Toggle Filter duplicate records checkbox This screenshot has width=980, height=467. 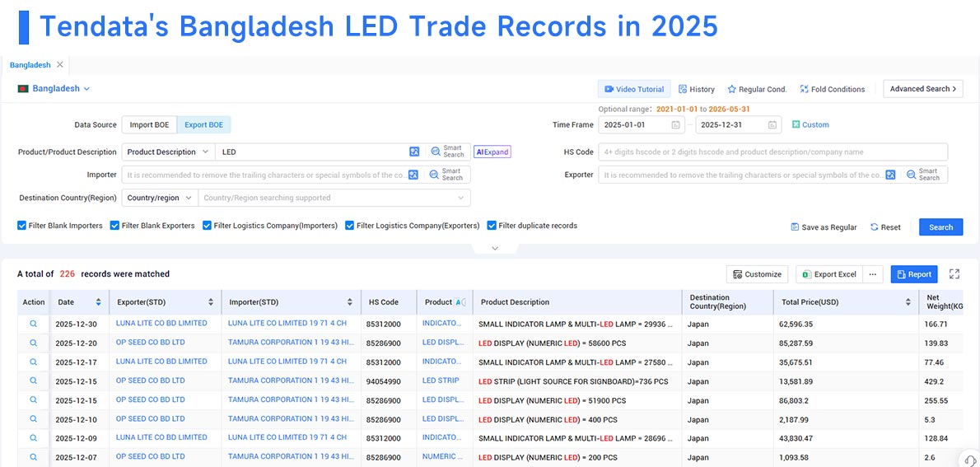click(x=492, y=226)
